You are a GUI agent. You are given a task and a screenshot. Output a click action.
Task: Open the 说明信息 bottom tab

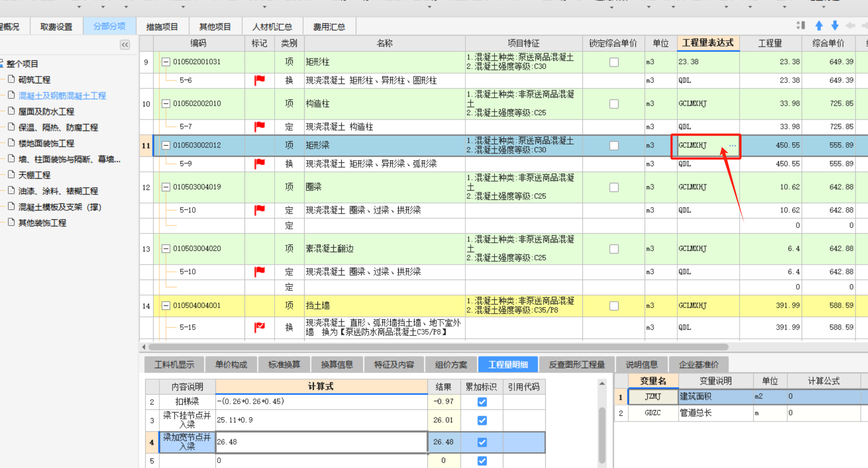(642, 365)
